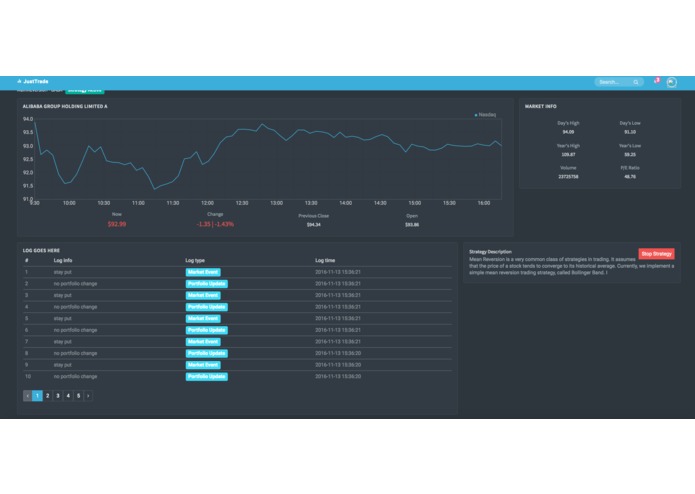Click the Market Event badge in row 9
Screen dimensions: 695x494
[x=203, y=365]
